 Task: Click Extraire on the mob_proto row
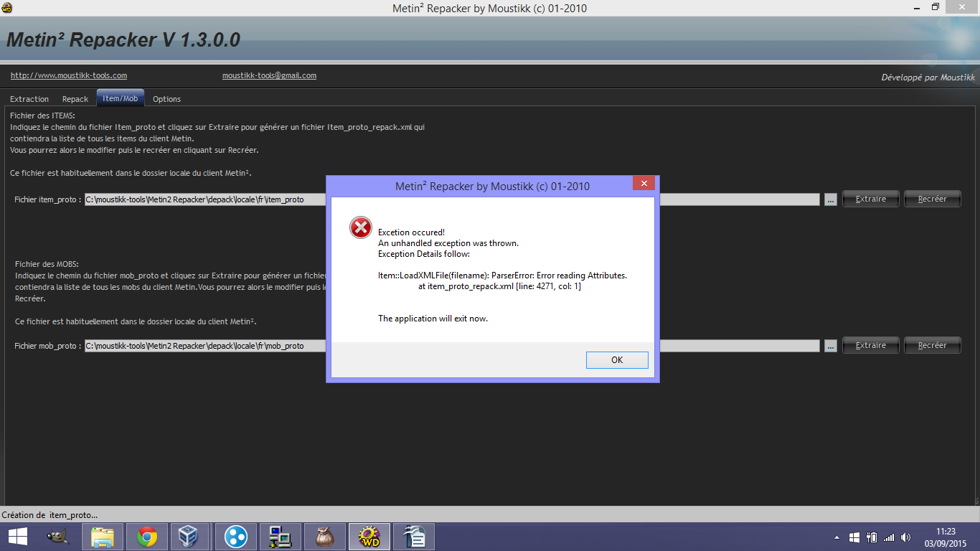(870, 346)
